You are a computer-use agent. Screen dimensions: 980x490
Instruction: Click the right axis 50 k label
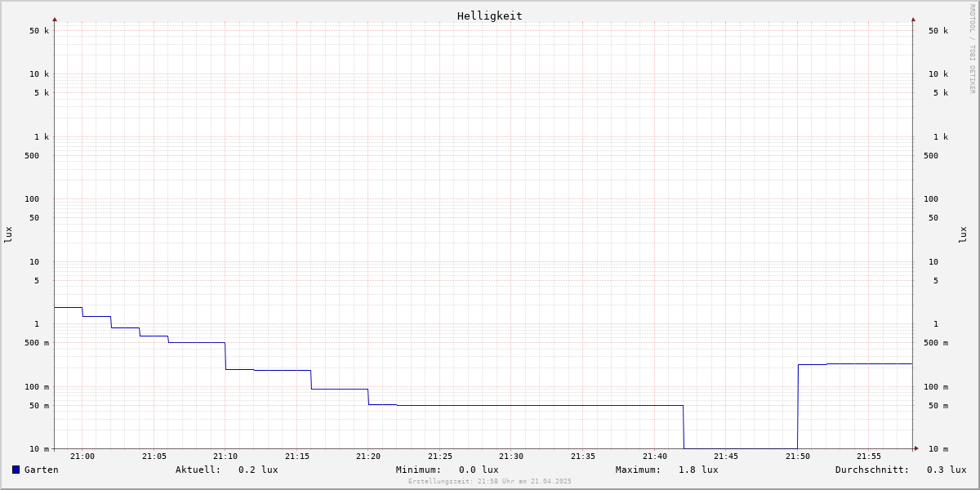pyautogui.click(x=938, y=31)
